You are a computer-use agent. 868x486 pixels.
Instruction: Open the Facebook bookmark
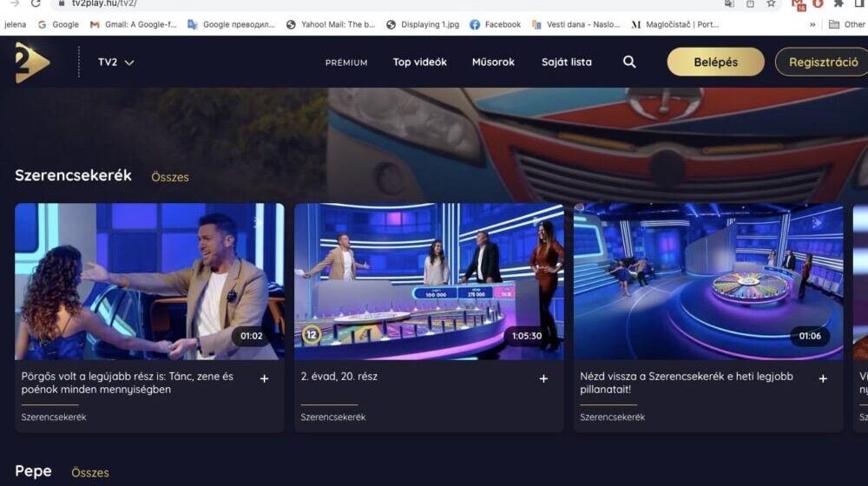[x=496, y=24]
